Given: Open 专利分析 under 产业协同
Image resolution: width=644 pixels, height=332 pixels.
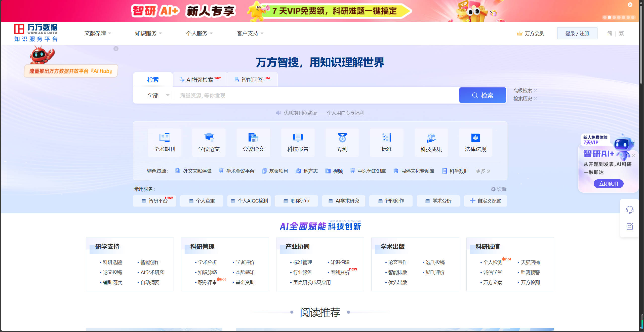Looking at the screenshot, I should tap(340, 272).
